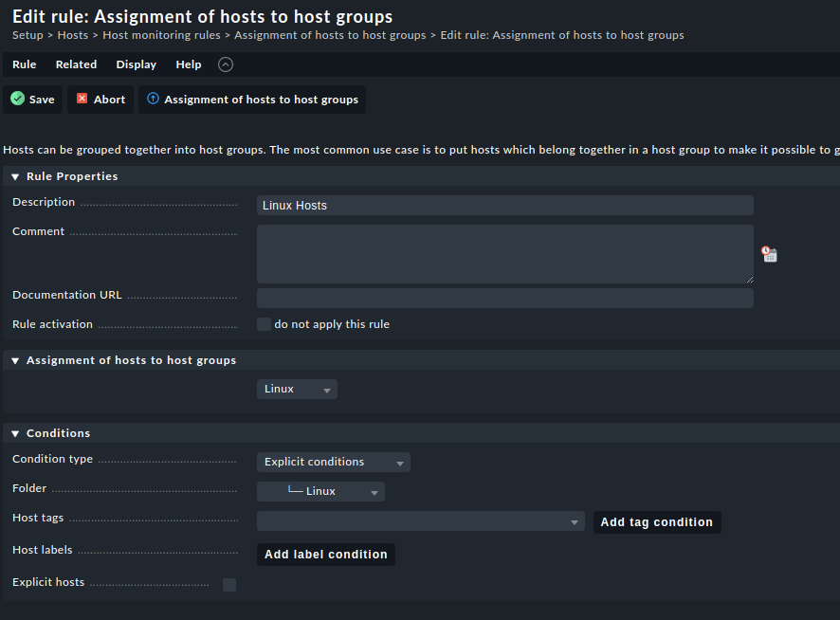Collapse the menu bar with chevron icon
Viewport: 840px width, 620px height.
pyautogui.click(x=225, y=64)
